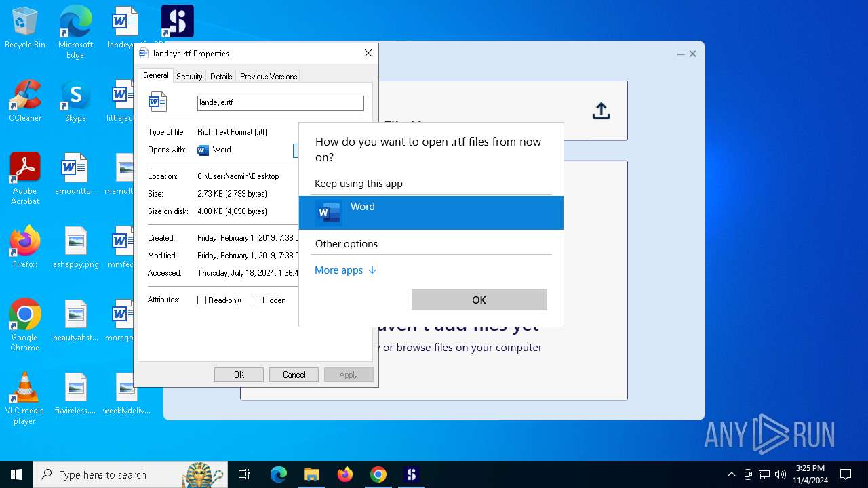Open Chrome from the taskbar

point(378,475)
